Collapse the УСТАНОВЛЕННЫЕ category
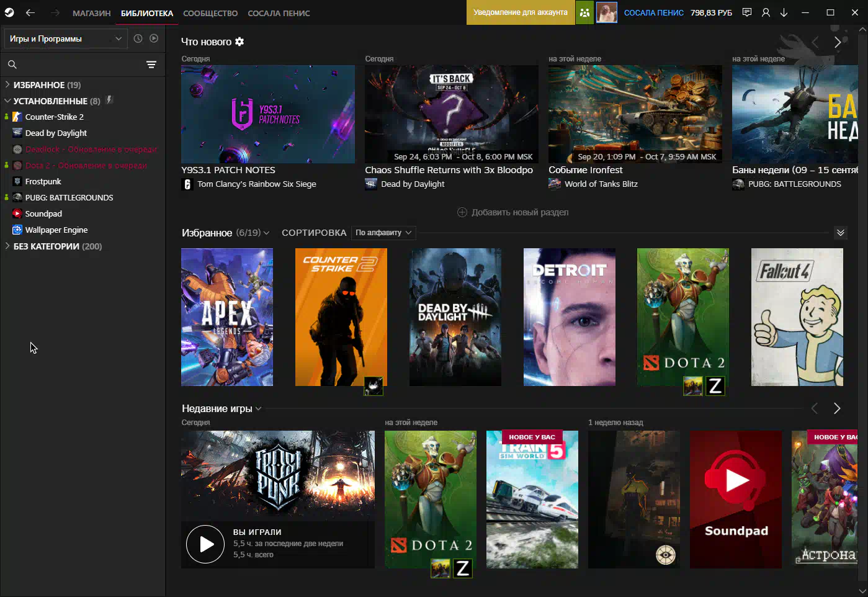The height and width of the screenshot is (597, 868). point(7,101)
